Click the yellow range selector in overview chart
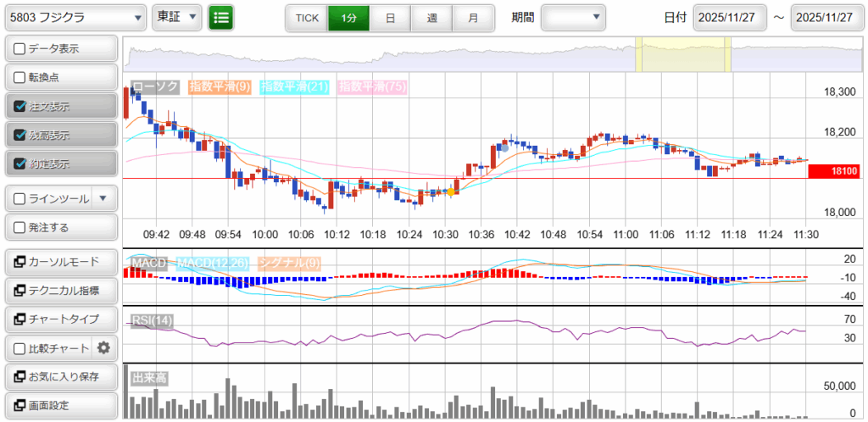This screenshot has height=422, width=868. 683,55
